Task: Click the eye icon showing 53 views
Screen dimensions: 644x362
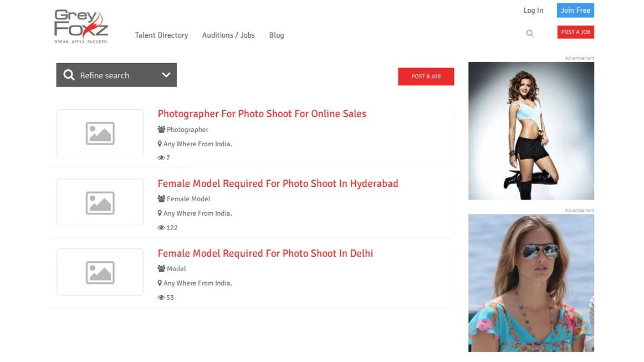Action: point(161,298)
